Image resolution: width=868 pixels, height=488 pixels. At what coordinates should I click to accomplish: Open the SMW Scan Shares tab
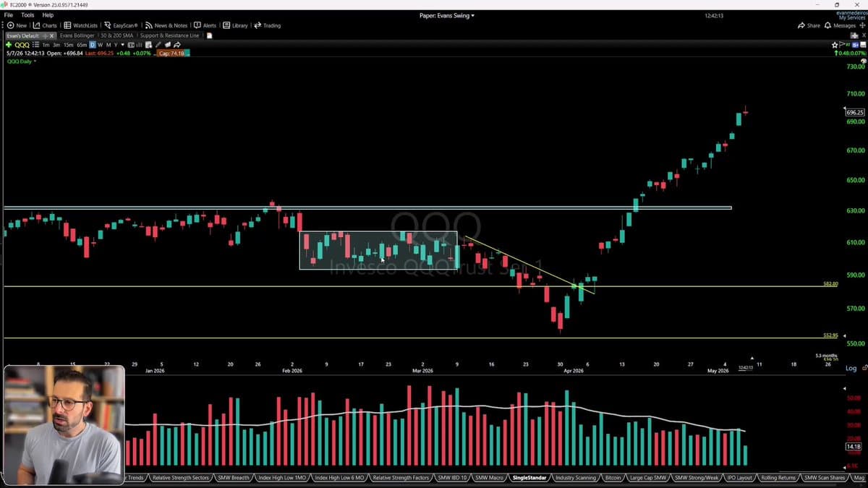pos(825,478)
